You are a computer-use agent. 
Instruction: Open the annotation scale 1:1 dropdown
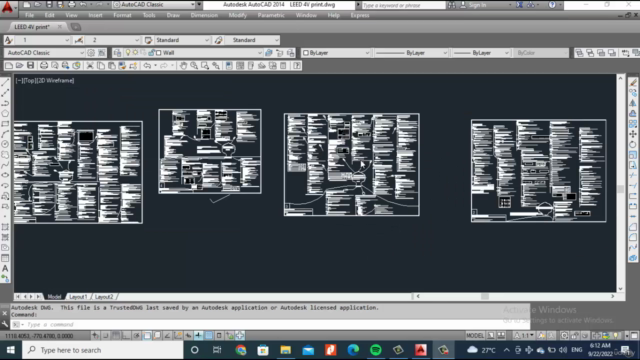524,336
